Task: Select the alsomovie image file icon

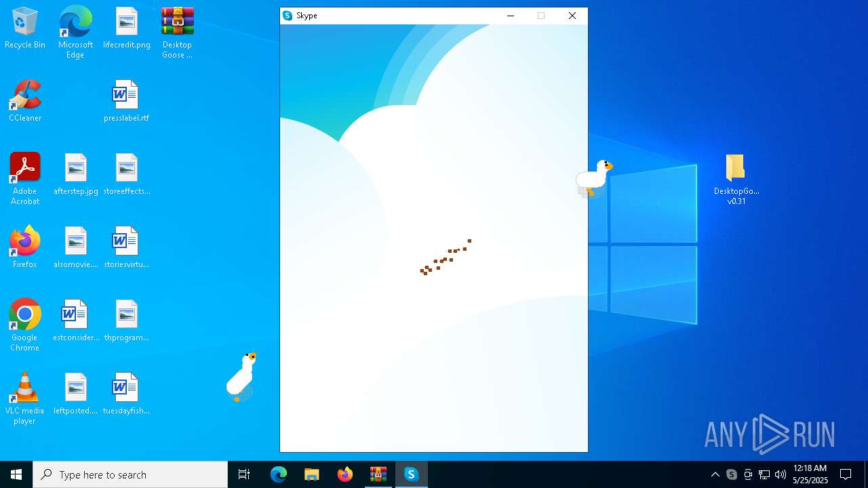Action: (x=76, y=247)
